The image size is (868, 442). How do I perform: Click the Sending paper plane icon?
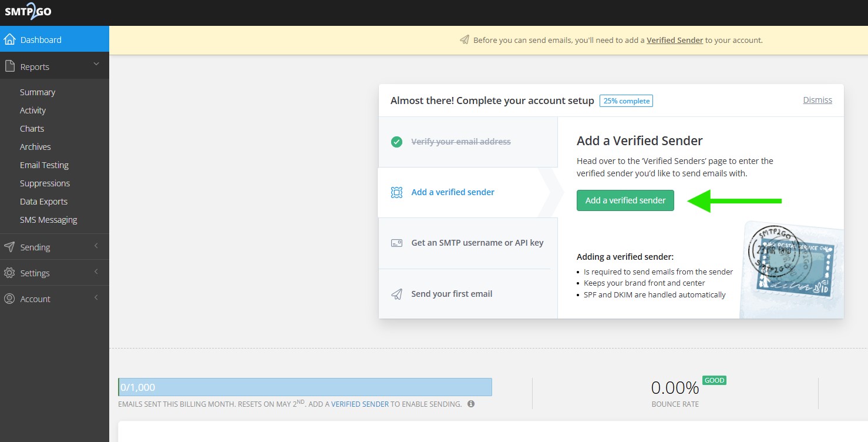pos(9,247)
